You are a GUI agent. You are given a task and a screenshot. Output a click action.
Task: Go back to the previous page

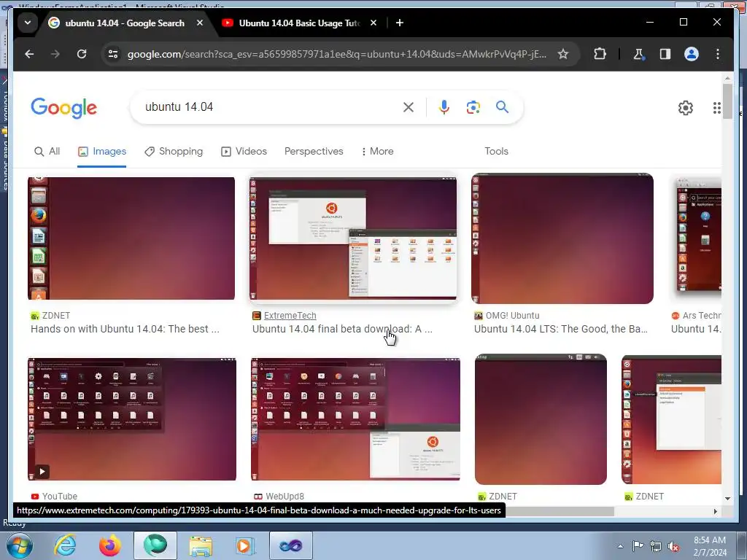29,54
